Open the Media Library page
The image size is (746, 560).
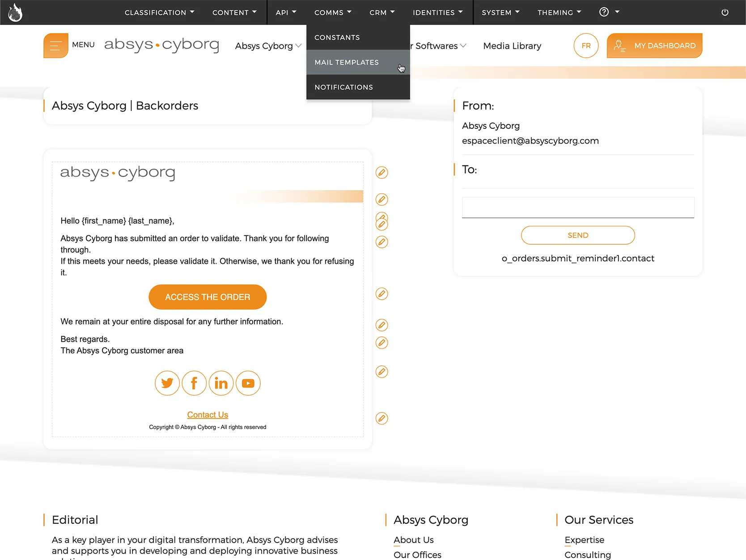pyautogui.click(x=512, y=46)
